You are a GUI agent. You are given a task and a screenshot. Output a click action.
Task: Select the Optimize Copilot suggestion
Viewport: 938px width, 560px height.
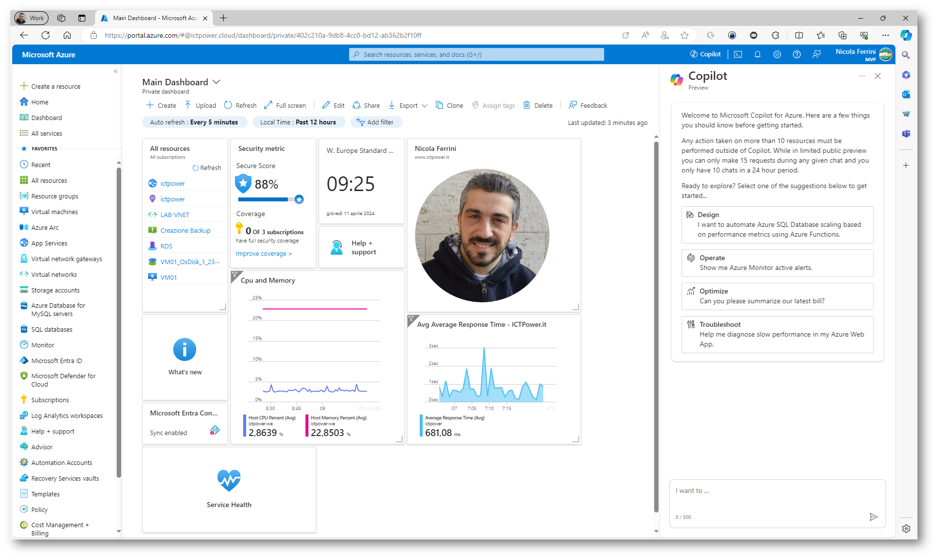point(777,296)
